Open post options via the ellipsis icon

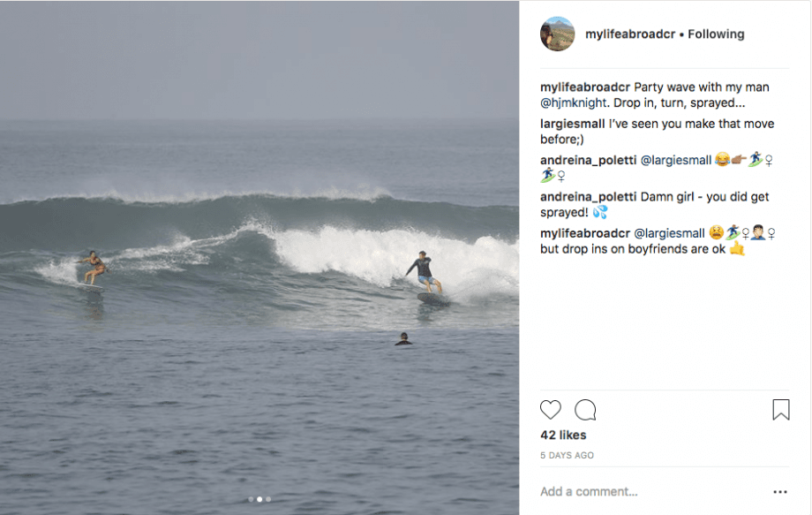point(780,490)
